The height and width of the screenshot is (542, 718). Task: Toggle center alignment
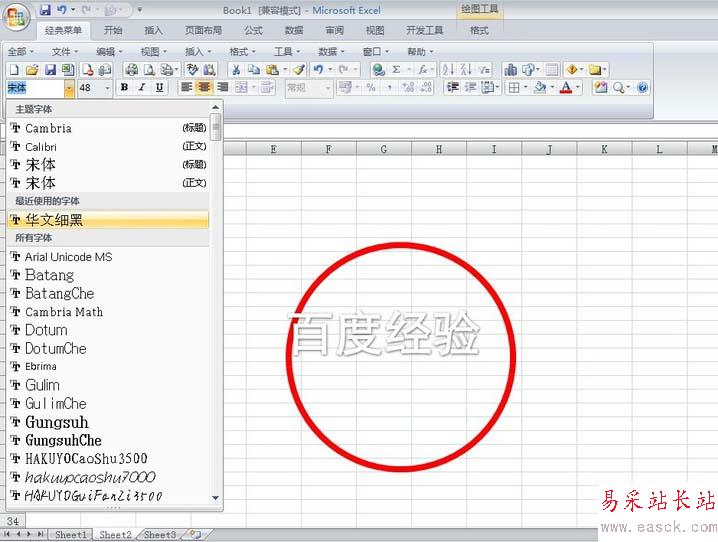point(204,87)
